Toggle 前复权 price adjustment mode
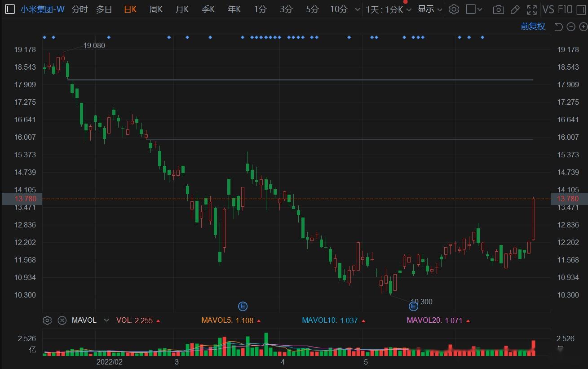The image size is (588, 369). point(532,27)
